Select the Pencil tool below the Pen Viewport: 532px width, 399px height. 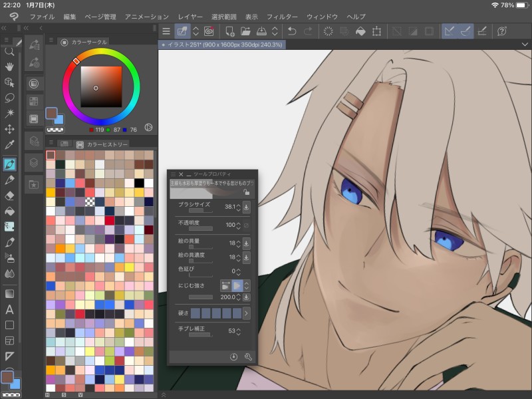(x=9, y=180)
